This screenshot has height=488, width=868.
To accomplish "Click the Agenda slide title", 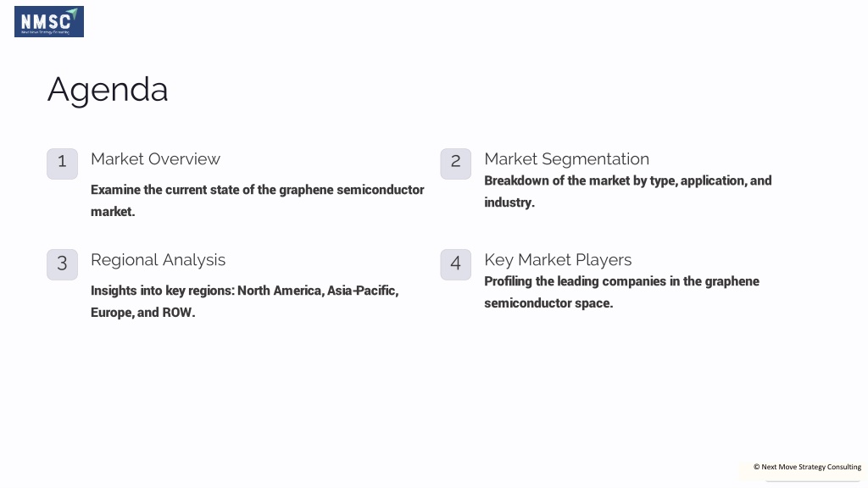I will coord(108,90).
